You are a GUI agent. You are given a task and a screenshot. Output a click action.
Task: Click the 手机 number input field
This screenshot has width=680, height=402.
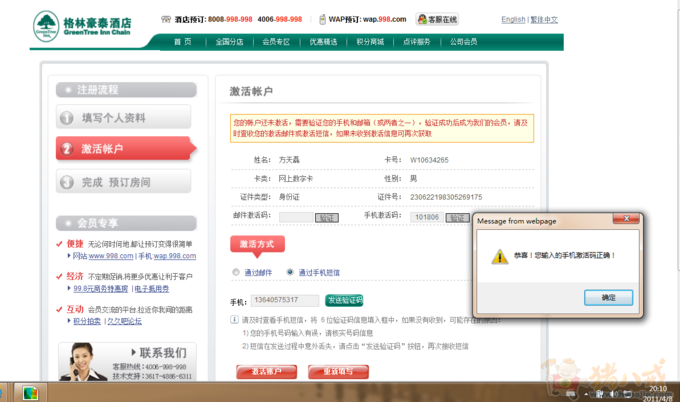(x=285, y=300)
